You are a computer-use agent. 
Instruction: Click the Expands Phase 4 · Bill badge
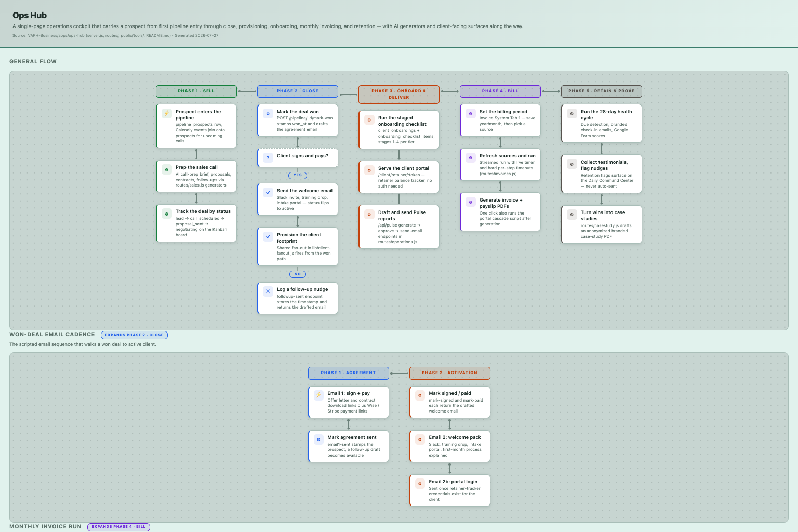[x=119, y=527]
